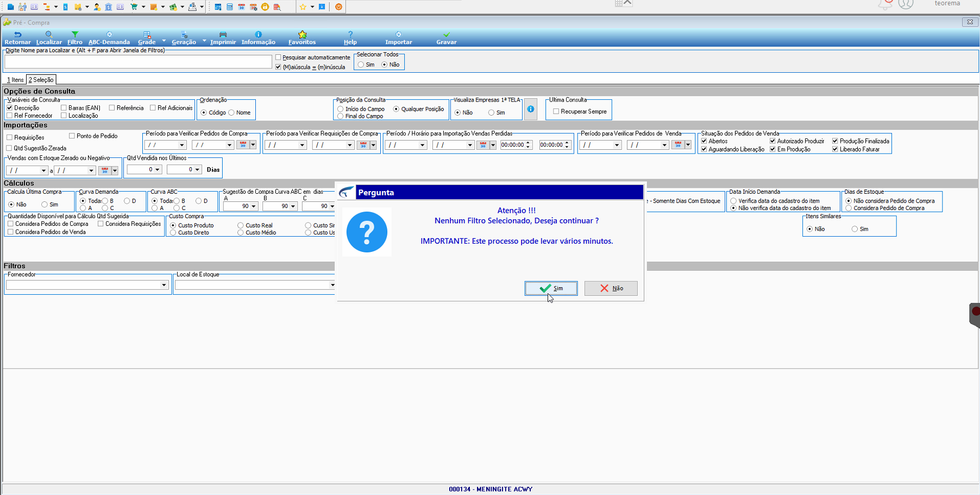Select Nome ordering radio button
The width and height of the screenshot is (980, 495).
point(231,112)
